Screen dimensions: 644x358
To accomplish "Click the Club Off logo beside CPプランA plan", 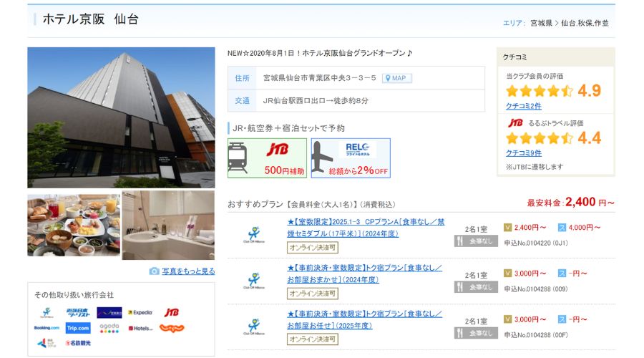I will pyautogui.click(x=254, y=235).
